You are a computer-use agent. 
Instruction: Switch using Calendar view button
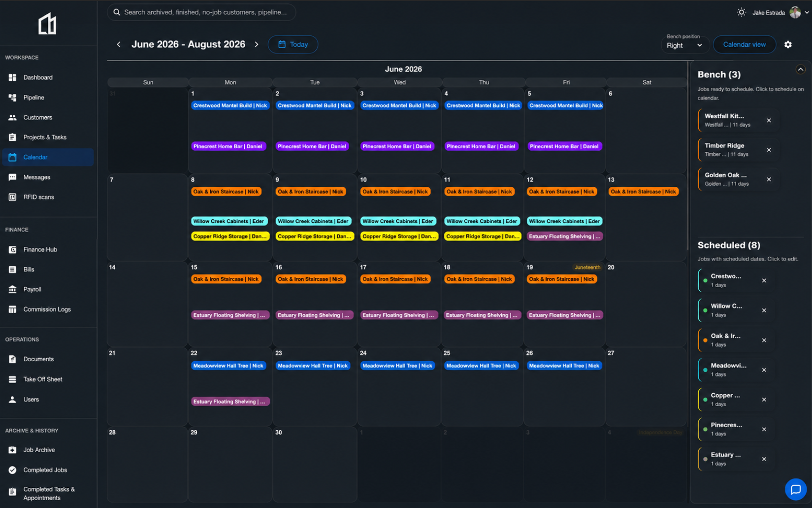coord(744,44)
